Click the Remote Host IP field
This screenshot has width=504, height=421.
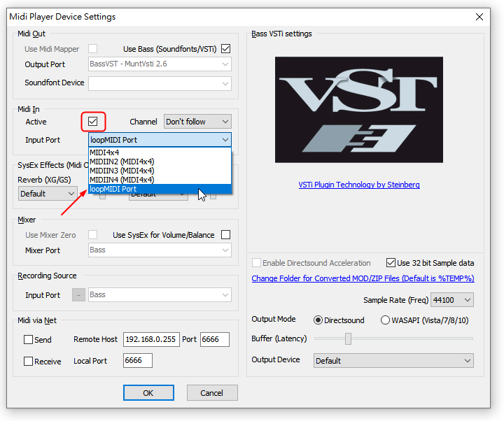[151, 339]
